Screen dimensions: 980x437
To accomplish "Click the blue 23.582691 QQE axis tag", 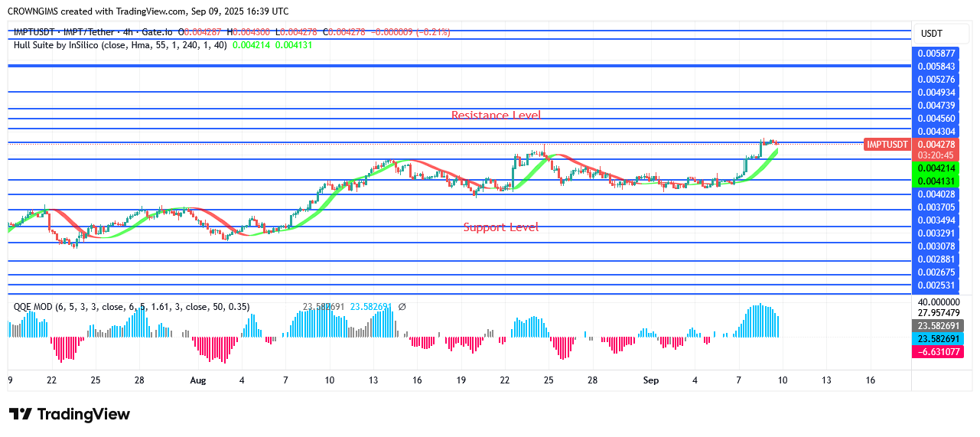I will click(x=936, y=338).
